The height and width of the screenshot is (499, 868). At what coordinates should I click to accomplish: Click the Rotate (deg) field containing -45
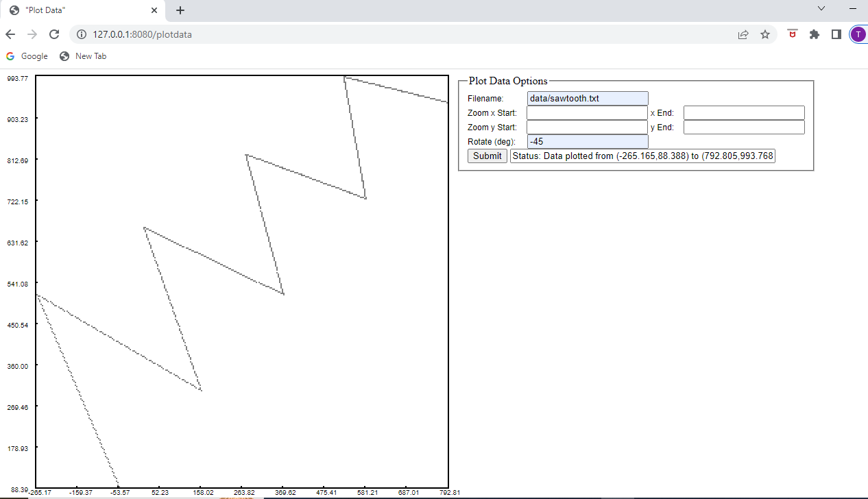coord(586,141)
